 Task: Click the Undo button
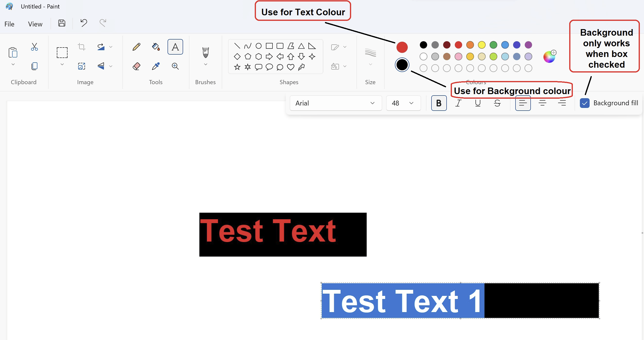[84, 23]
